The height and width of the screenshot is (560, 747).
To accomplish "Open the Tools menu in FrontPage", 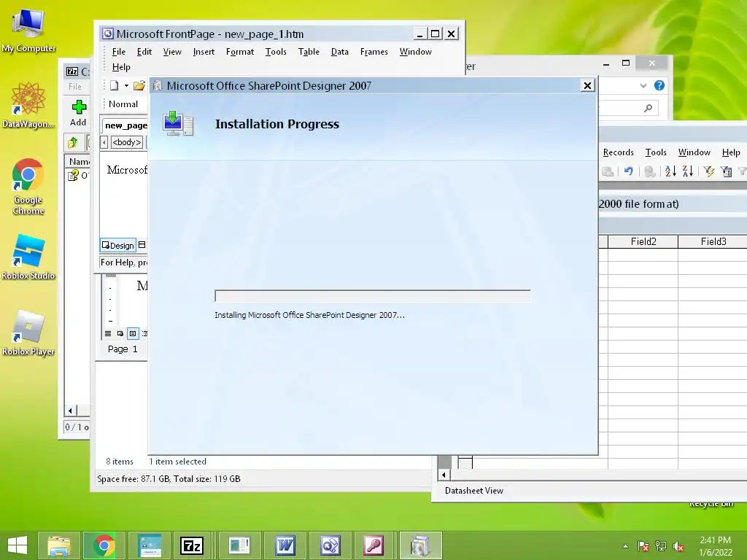I will [276, 52].
